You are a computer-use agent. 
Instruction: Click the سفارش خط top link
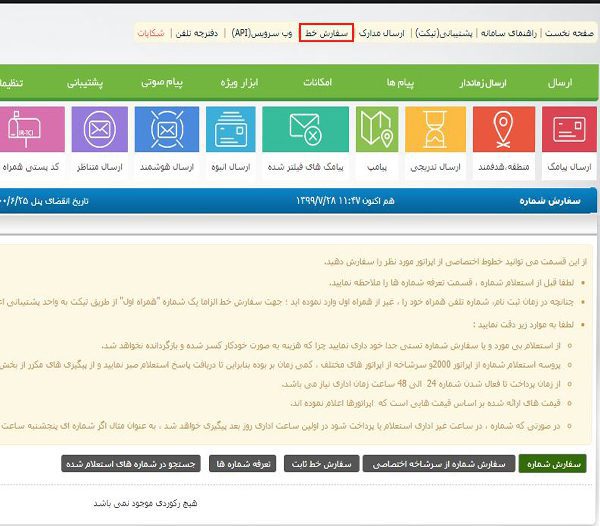(326, 33)
